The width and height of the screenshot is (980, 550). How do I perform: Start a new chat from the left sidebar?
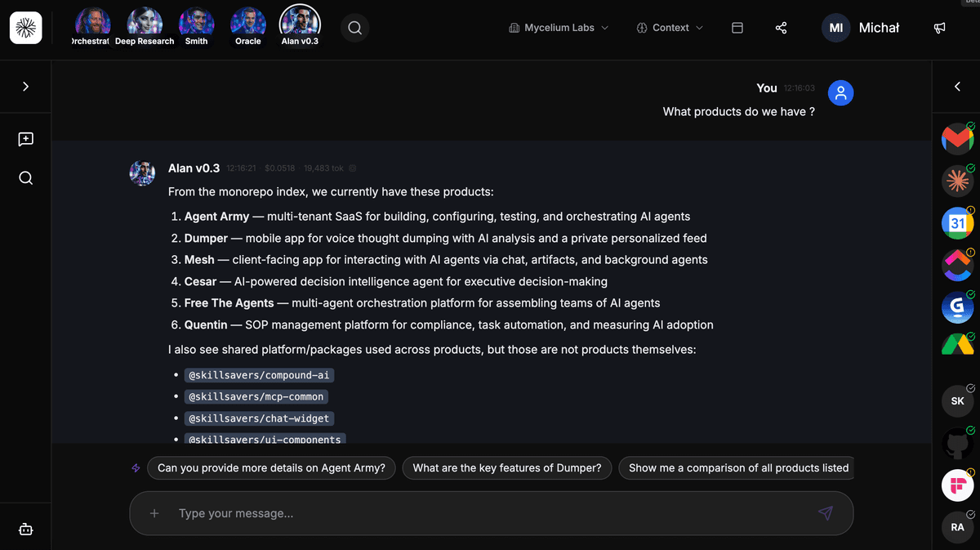25,139
